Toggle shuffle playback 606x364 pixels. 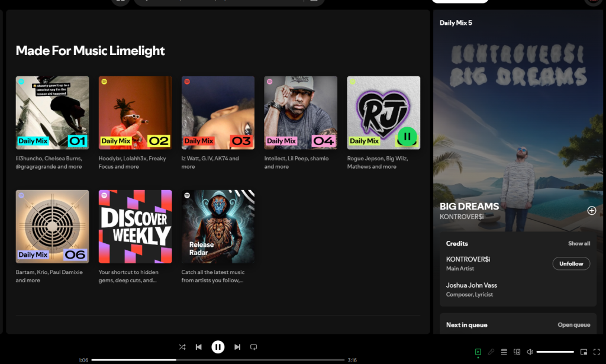click(x=182, y=347)
